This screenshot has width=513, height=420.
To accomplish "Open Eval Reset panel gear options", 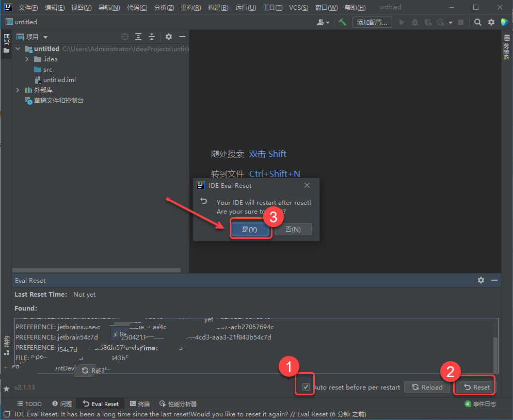I will 481,280.
